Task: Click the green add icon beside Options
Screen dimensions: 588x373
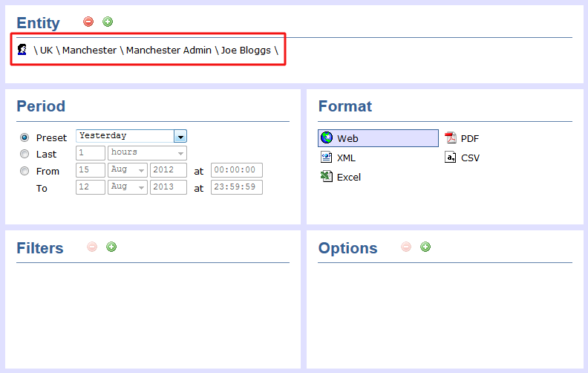Action: 425,247
